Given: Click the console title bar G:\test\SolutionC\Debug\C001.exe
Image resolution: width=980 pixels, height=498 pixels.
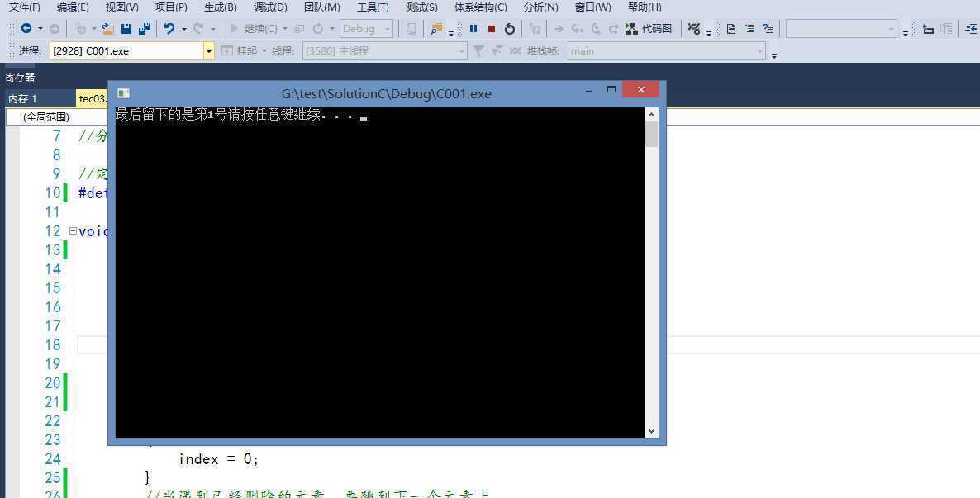Looking at the screenshot, I should point(386,93).
